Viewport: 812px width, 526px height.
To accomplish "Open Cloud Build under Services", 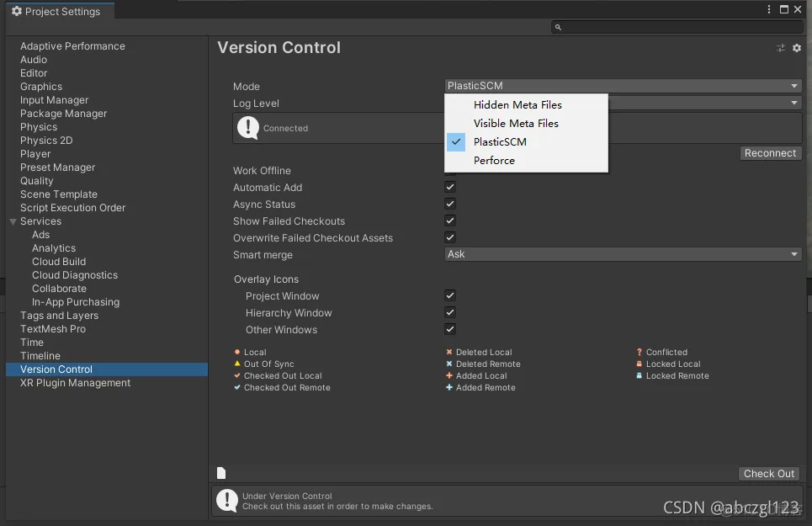I will point(59,262).
